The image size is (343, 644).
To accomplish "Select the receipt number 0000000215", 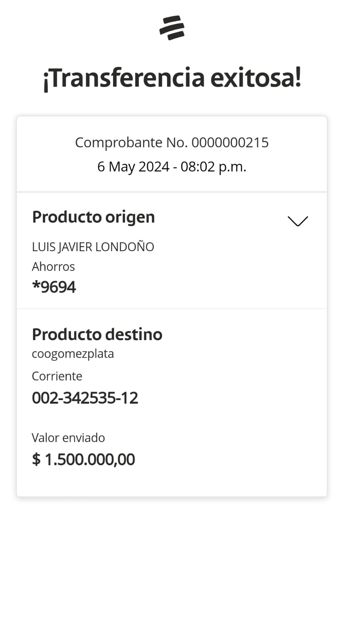I will (230, 142).
